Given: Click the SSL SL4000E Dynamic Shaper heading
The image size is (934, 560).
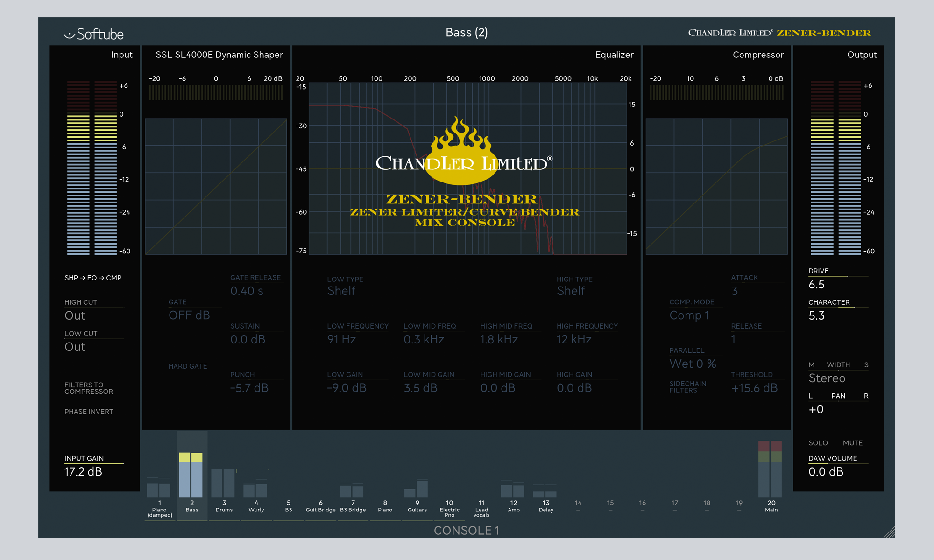Looking at the screenshot, I should [x=219, y=55].
